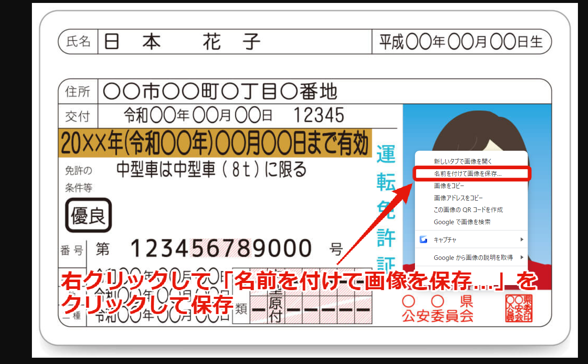Click the birth date field 平成○○年○○月○○日生
Screen dimensions: 588x364
(x=461, y=42)
